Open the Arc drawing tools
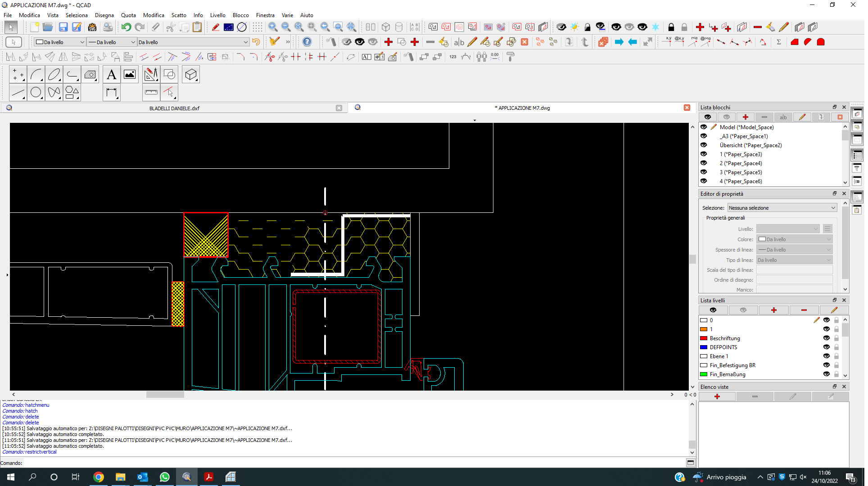 [36, 75]
